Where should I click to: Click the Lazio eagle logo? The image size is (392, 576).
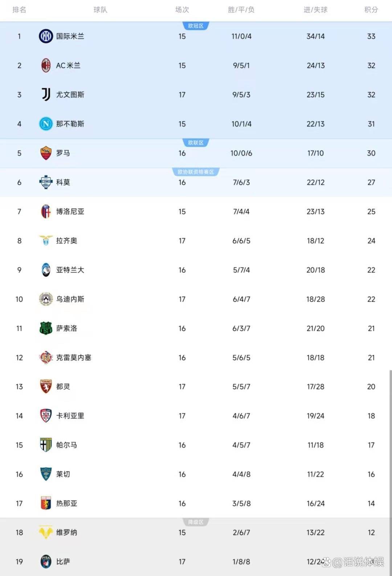(x=46, y=240)
